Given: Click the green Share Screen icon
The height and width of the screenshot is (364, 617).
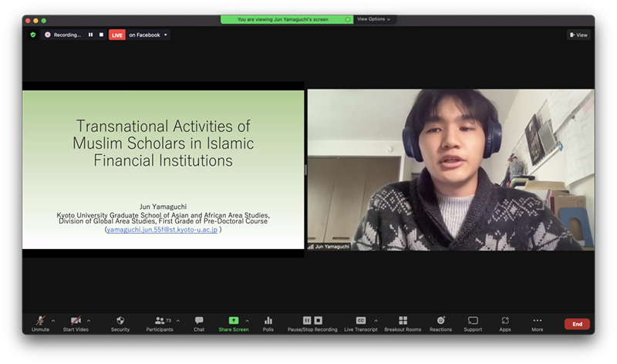Looking at the screenshot, I should pos(234,321).
